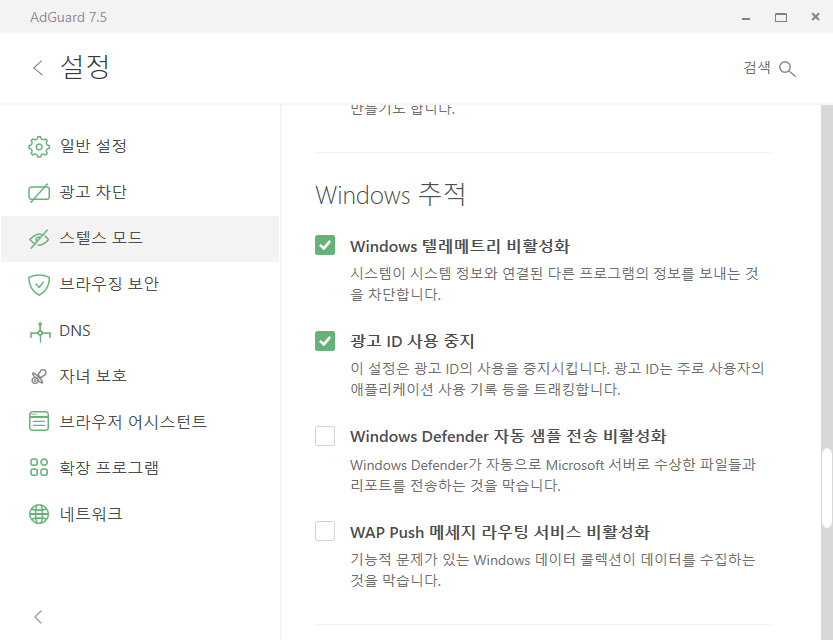Click the 광고 차단 crossed-box icon
Screen dimensions: 833x640
(x=39, y=193)
